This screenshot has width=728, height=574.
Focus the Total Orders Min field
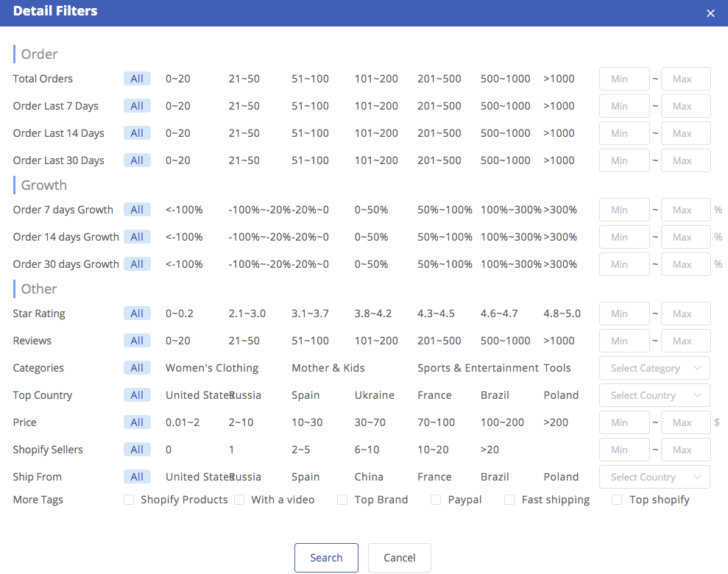(x=624, y=79)
